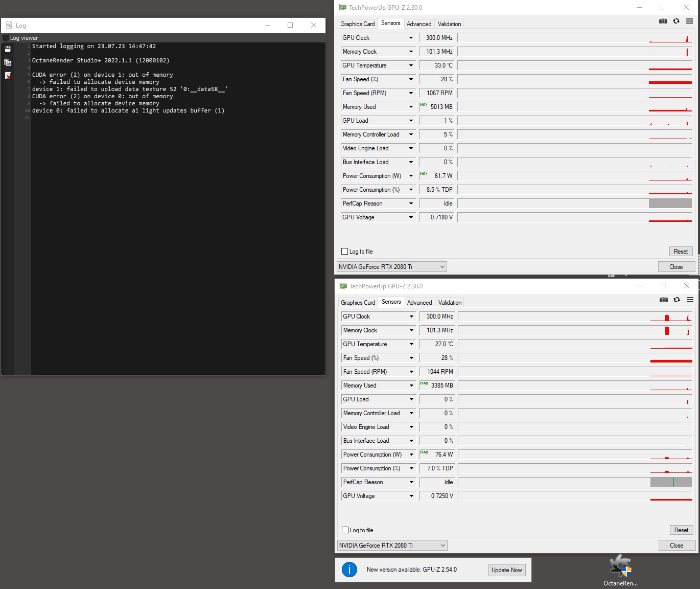
Task: Refresh sensors in the upper GPU-Z window
Action: tap(676, 21)
